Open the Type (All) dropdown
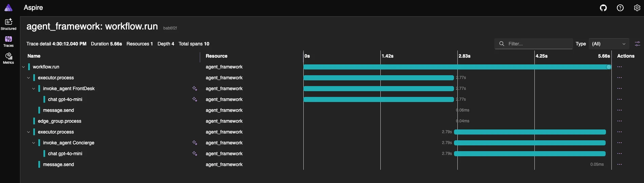The height and width of the screenshot is (183, 644). coord(609,44)
